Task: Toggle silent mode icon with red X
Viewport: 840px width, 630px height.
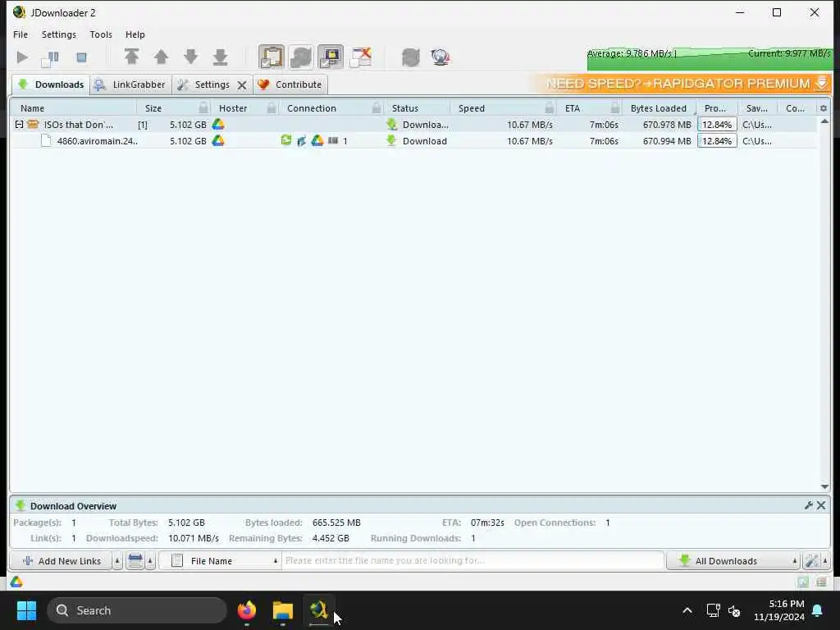Action: point(361,57)
